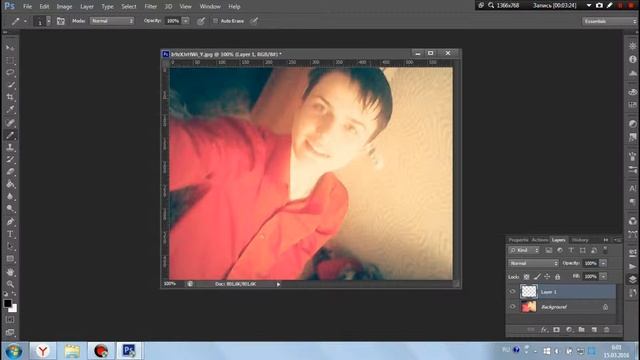
Task: Open Yandex browser from the taskbar
Action: [43, 351]
